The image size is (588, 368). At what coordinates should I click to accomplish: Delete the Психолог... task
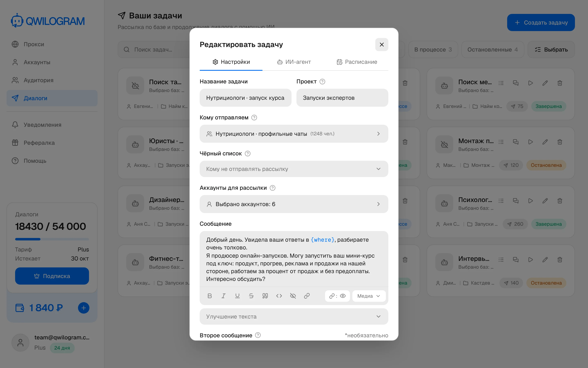(560, 201)
